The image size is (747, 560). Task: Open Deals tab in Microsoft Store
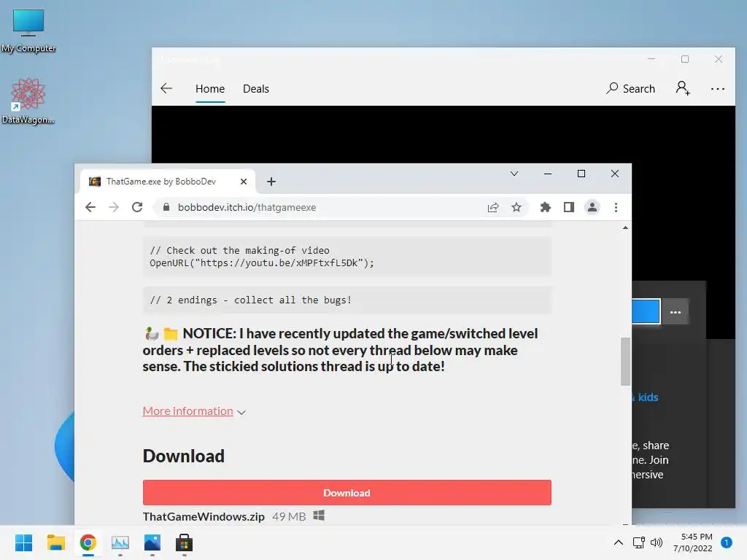[x=256, y=89]
